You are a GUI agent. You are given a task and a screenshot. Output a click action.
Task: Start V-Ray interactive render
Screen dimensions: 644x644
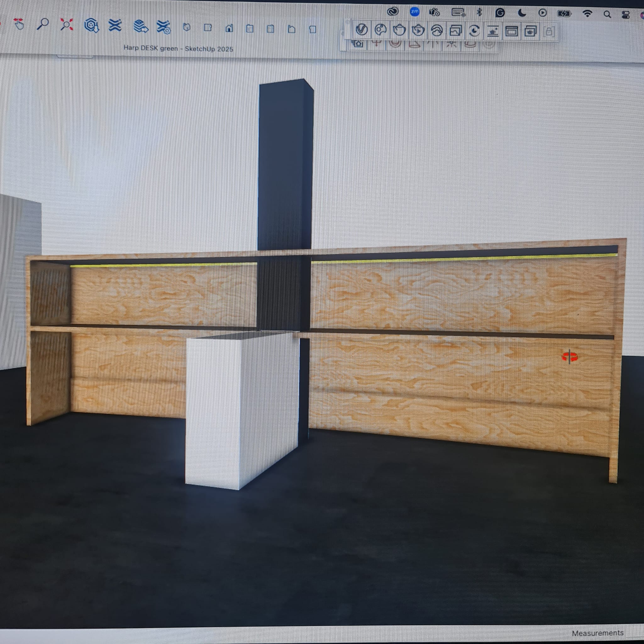click(x=418, y=31)
